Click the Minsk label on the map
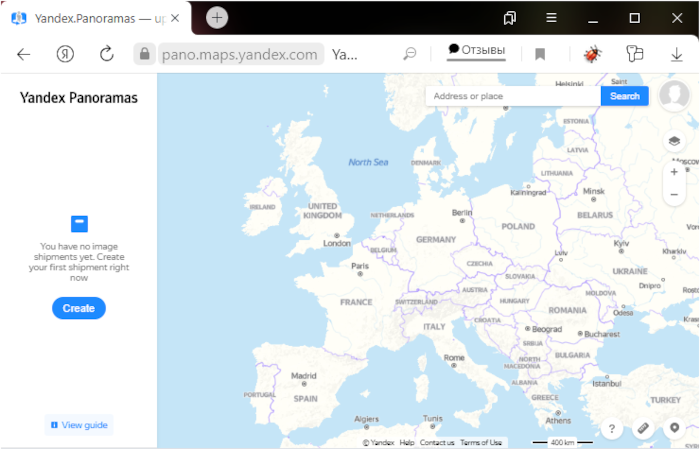Image resolution: width=700 pixels, height=449 pixels. [x=594, y=191]
